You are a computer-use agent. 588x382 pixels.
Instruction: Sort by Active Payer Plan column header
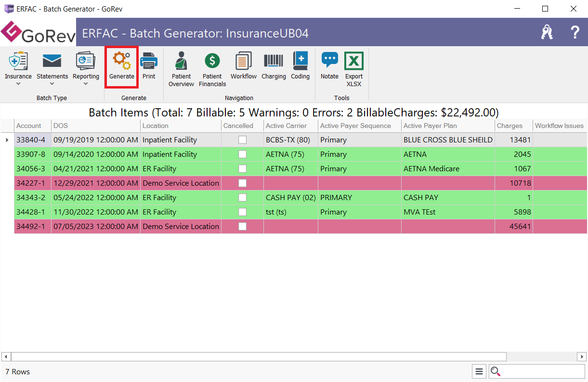[448, 126]
